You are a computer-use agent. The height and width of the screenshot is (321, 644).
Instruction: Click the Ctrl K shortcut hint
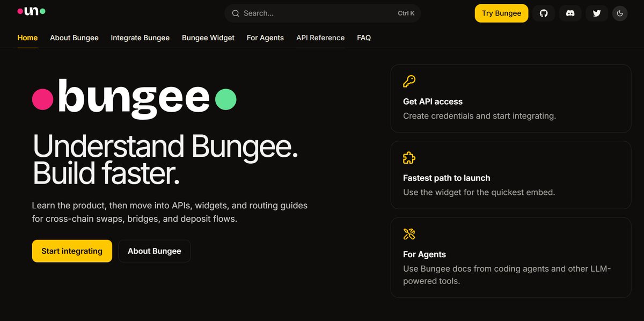[406, 13]
